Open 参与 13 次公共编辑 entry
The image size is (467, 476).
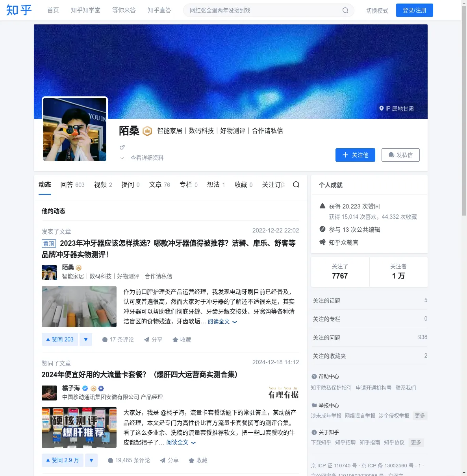(x=350, y=229)
